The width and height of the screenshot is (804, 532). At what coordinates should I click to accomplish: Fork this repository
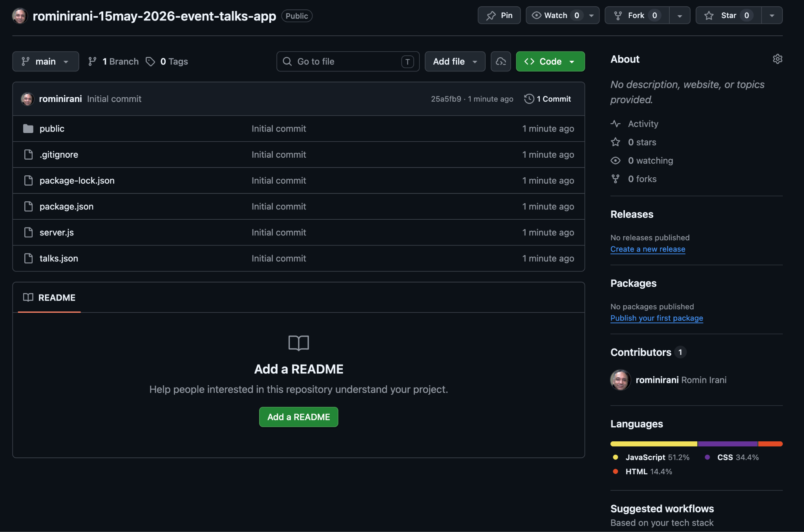[637, 15]
